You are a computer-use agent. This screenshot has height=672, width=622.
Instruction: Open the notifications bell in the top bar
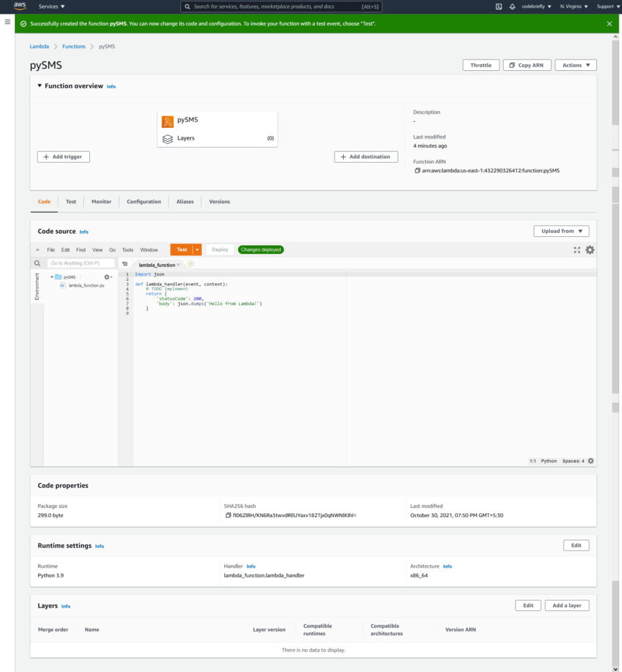click(511, 7)
